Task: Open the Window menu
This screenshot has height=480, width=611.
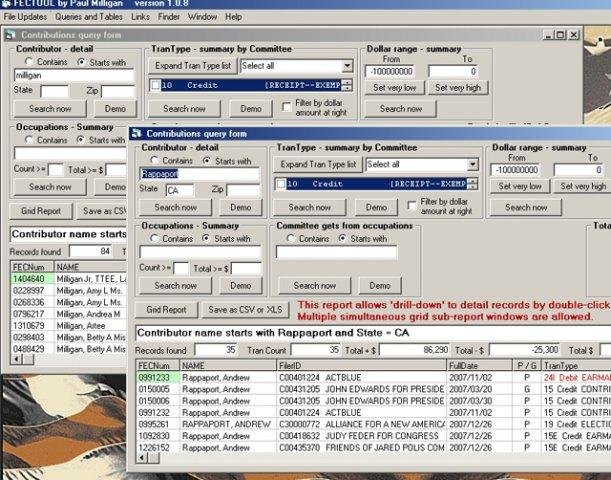Action: [202, 17]
